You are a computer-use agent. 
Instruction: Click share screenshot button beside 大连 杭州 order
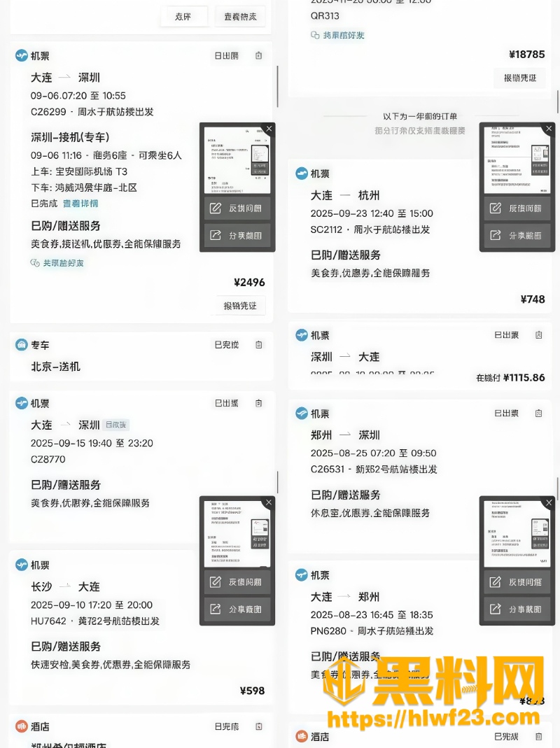(517, 235)
